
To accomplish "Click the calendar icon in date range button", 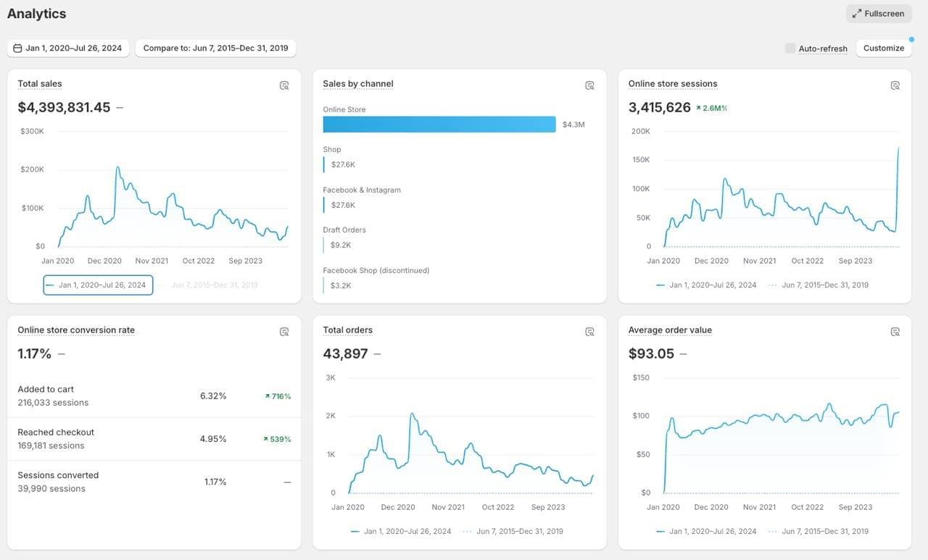I will point(17,49).
